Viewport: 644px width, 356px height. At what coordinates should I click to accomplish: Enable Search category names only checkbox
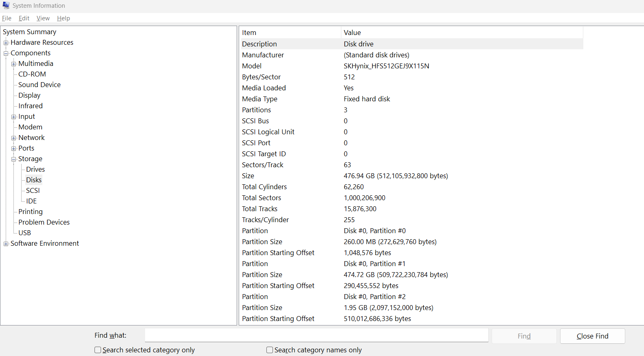tap(270, 350)
